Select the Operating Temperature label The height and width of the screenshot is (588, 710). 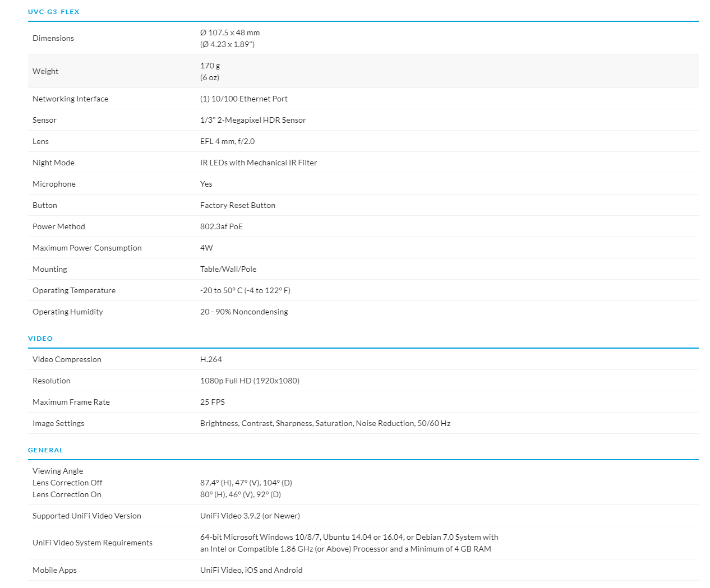[74, 290]
